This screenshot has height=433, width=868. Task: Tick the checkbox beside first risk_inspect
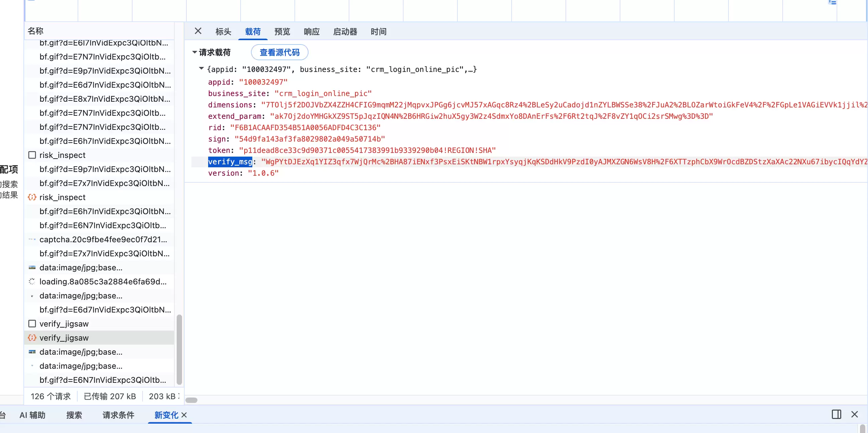tap(32, 155)
